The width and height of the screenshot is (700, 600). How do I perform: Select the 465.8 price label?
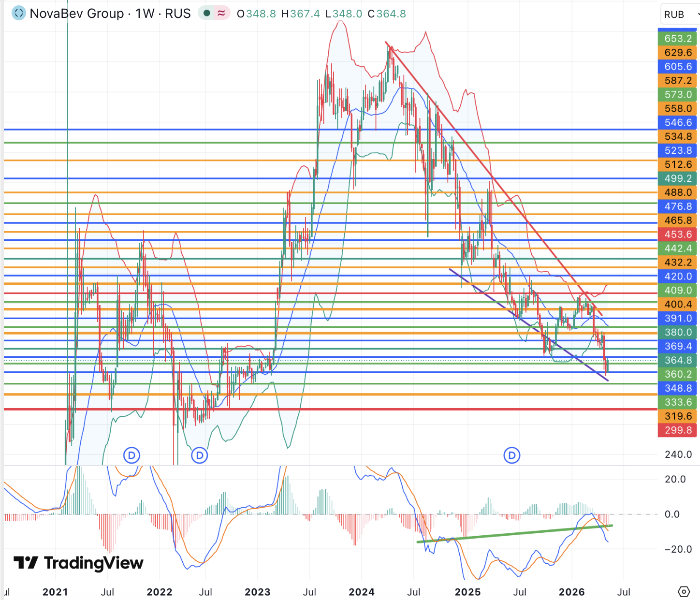click(x=677, y=220)
